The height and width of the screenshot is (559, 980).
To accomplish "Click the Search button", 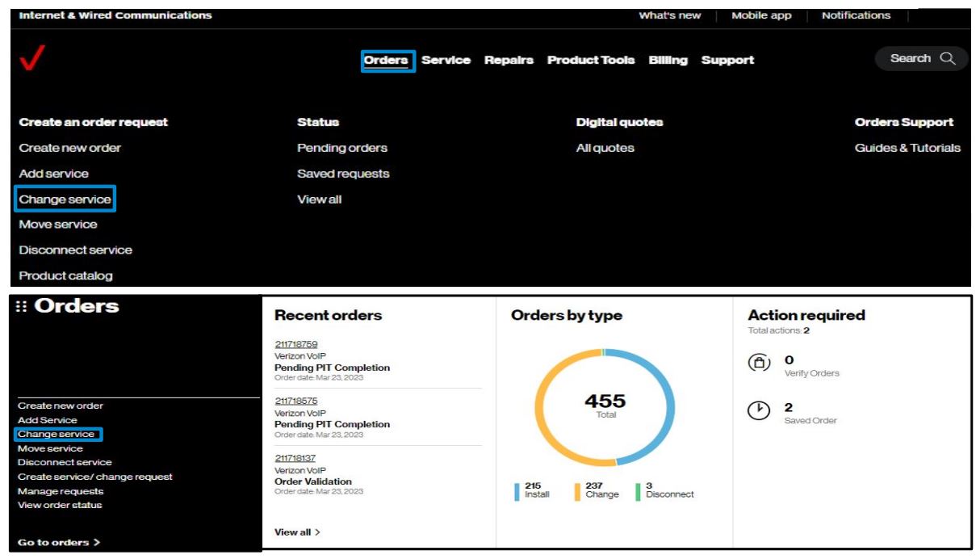I will (x=922, y=58).
